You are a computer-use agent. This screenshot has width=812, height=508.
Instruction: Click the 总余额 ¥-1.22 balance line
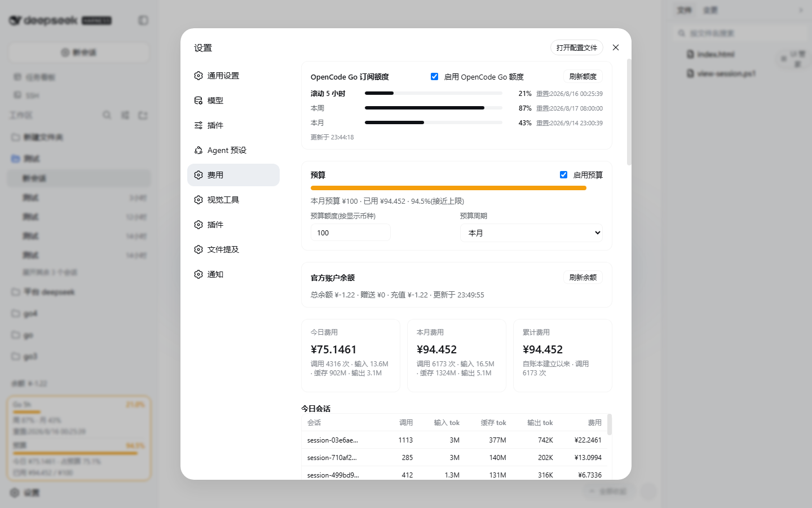point(398,295)
